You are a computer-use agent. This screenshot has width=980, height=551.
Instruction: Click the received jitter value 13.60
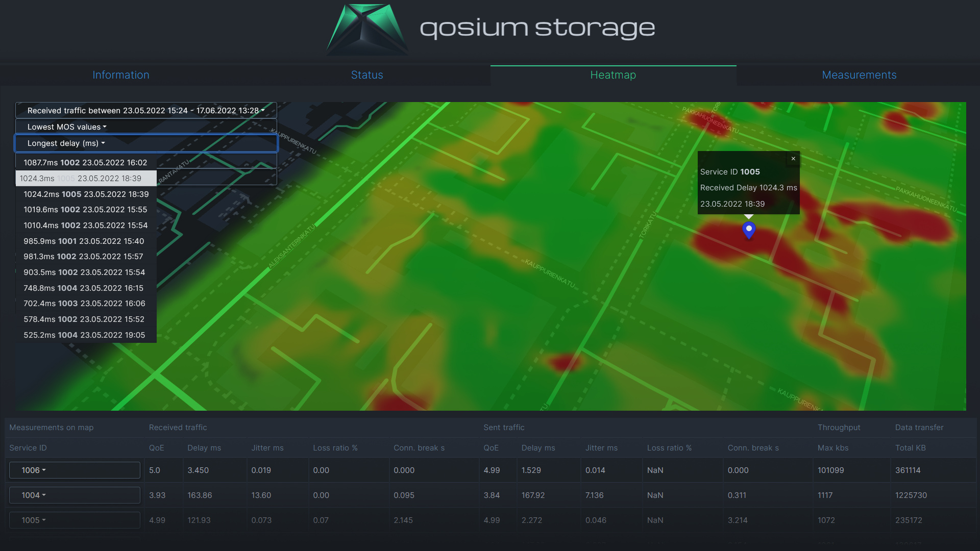(261, 495)
